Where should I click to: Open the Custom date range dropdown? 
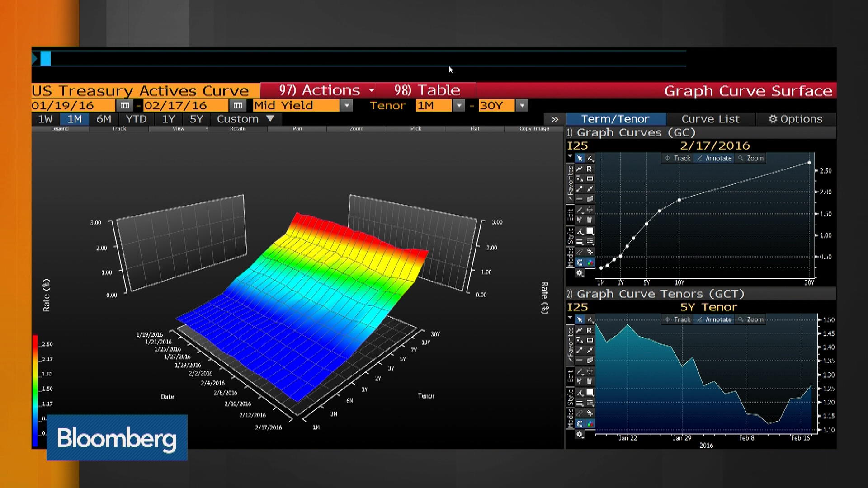(x=244, y=119)
